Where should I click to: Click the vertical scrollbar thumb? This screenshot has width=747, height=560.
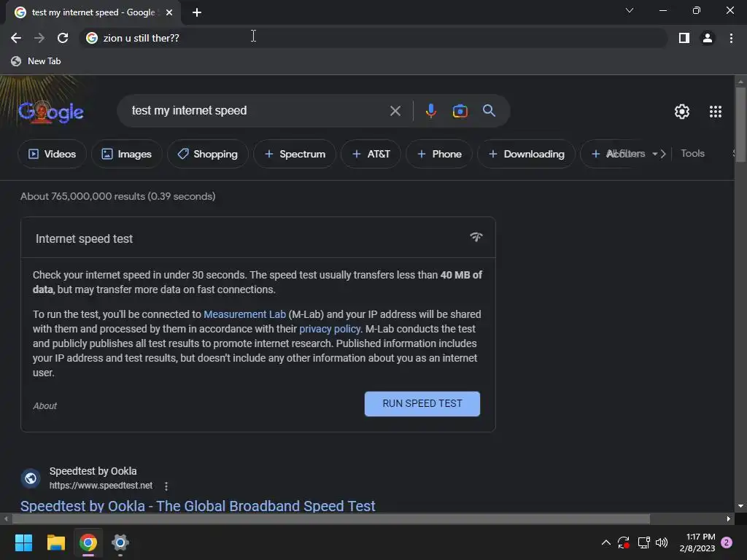coord(740,125)
